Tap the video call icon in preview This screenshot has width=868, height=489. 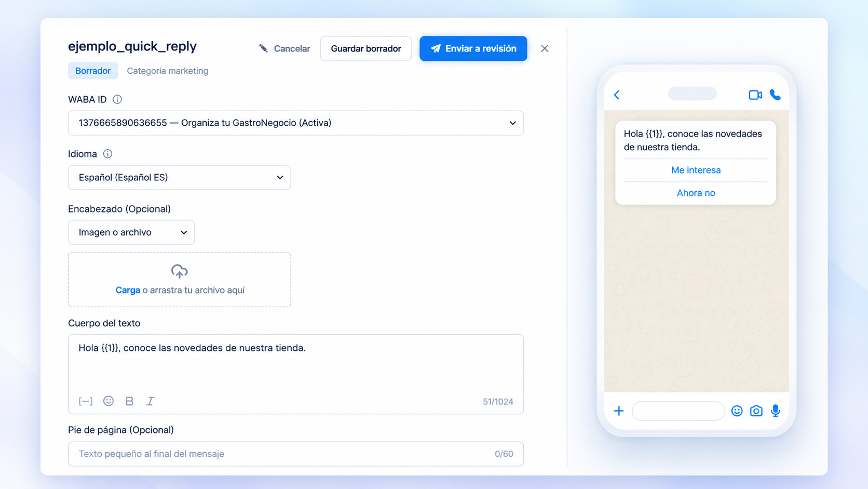[x=755, y=95]
